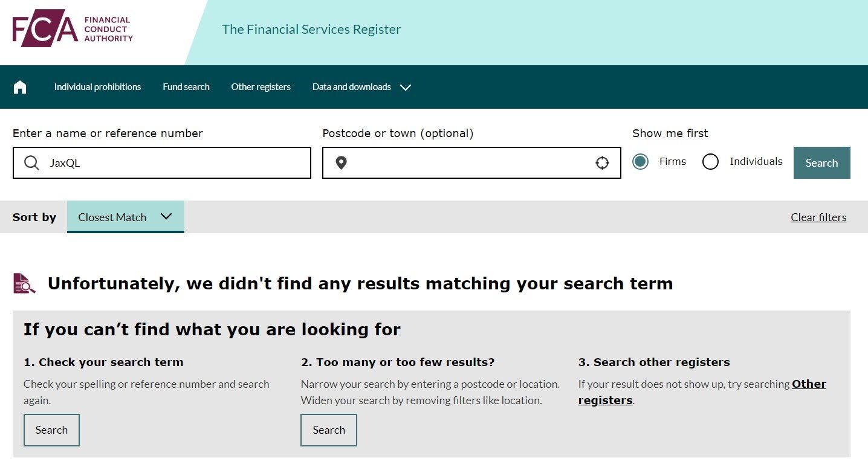Open Fund search menu item
This screenshot has height=473, width=868.
click(186, 87)
